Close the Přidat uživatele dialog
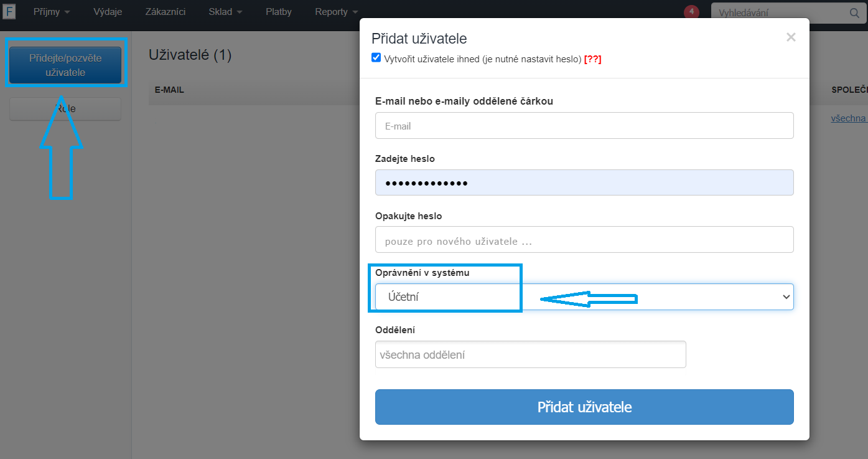868x459 pixels. pyautogui.click(x=791, y=37)
